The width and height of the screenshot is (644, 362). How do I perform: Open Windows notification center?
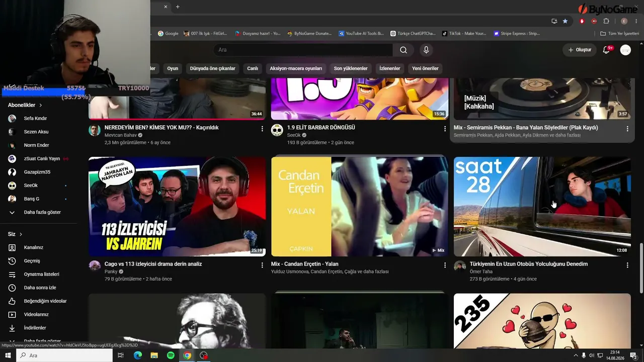633,355
